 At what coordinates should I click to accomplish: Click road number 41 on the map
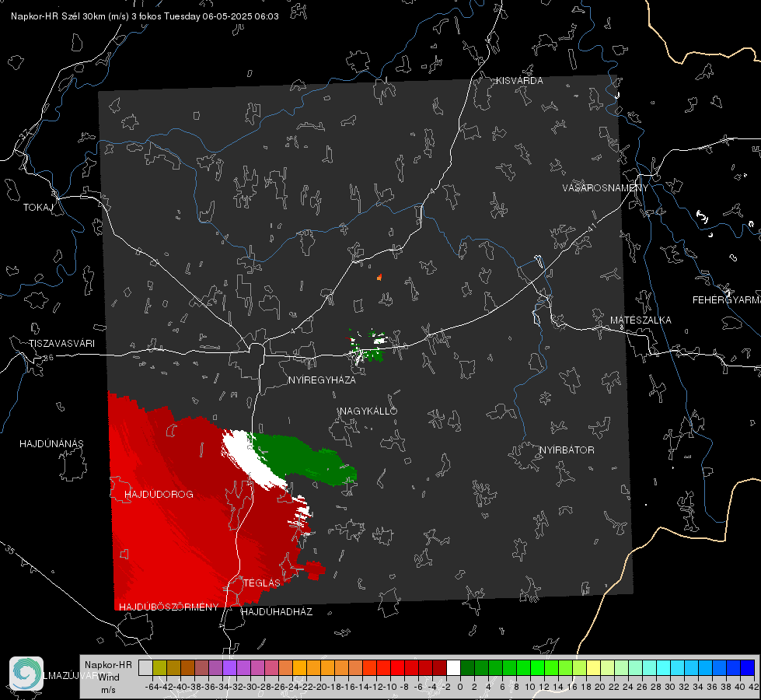[591, 227]
